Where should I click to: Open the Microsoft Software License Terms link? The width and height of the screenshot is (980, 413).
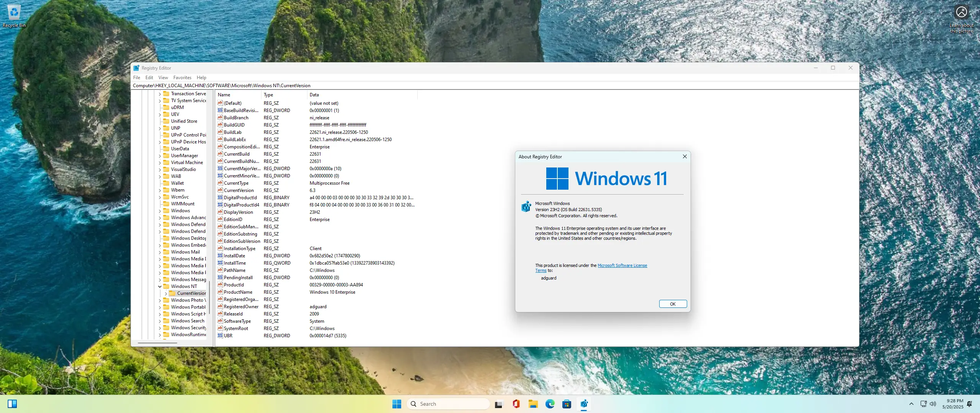click(622, 265)
